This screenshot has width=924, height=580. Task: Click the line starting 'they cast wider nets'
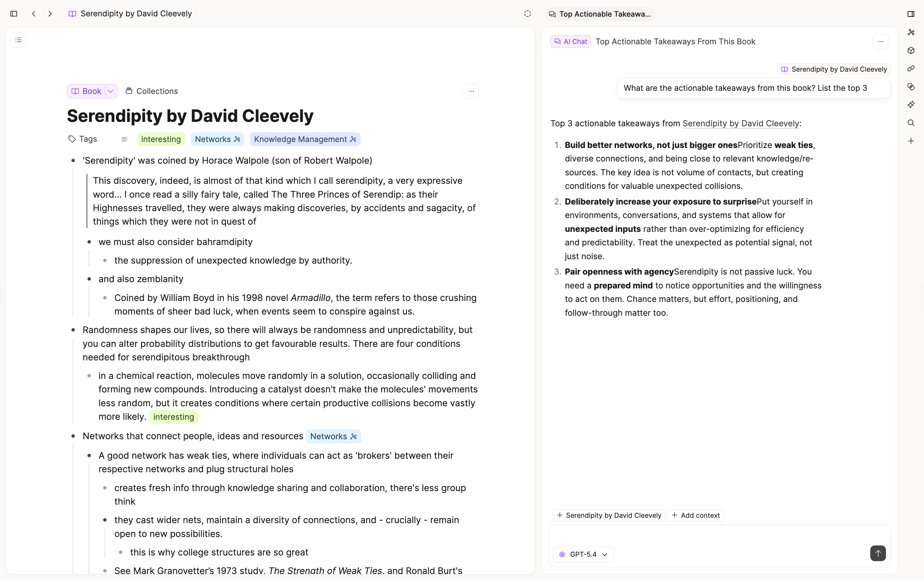pyautogui.click(x=287, y=527)
